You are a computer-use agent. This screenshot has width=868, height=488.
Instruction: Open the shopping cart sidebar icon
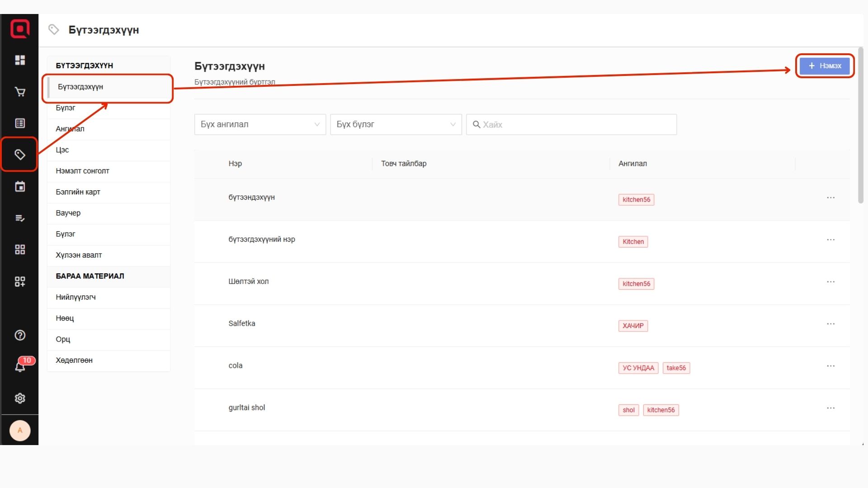[20, 92]
